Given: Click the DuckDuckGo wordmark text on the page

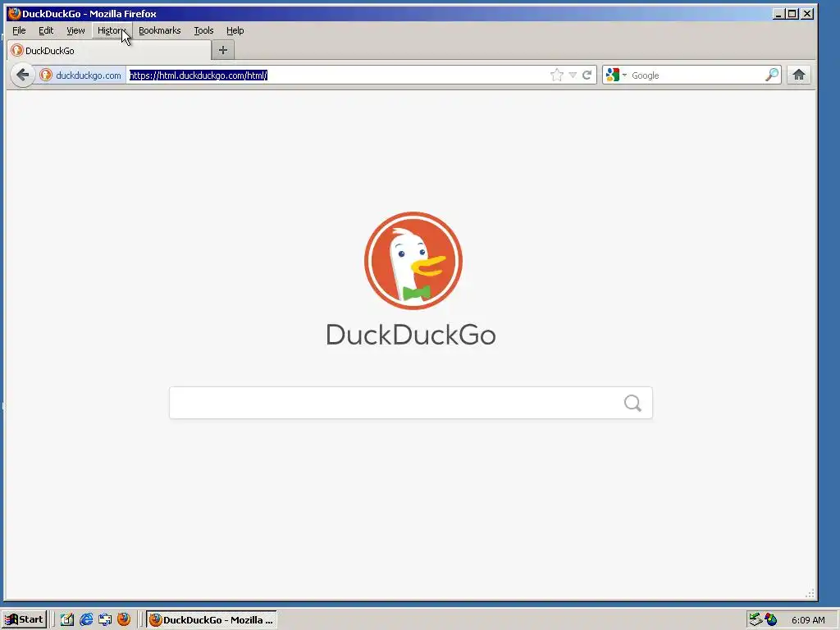Looking at the screenshot, I should pyautogui.click(x=411, y=335).
